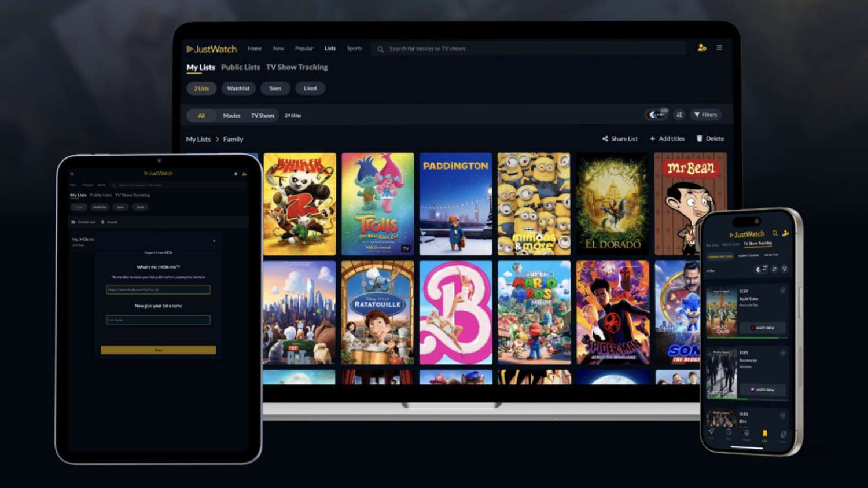This screenshot has height=488, width=868.
Task: Click the sort order icon on the laptop
Action: (679, 115)
